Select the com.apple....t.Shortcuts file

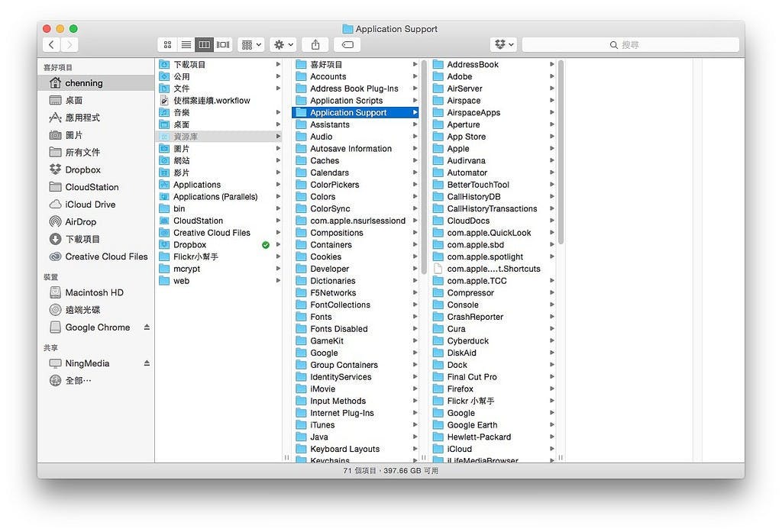coord(493,269)
